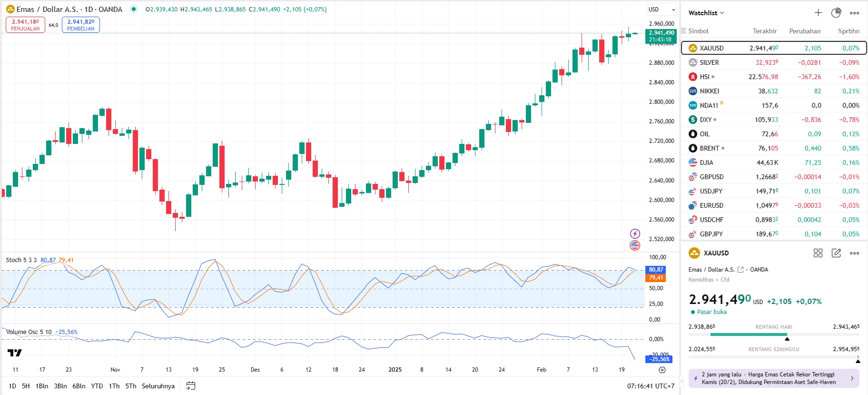Open the external link icon next to Emas / Dollar A.S.
Image resolution: width=868 pixels, height=395 pixels.
(x=740, y=270)
